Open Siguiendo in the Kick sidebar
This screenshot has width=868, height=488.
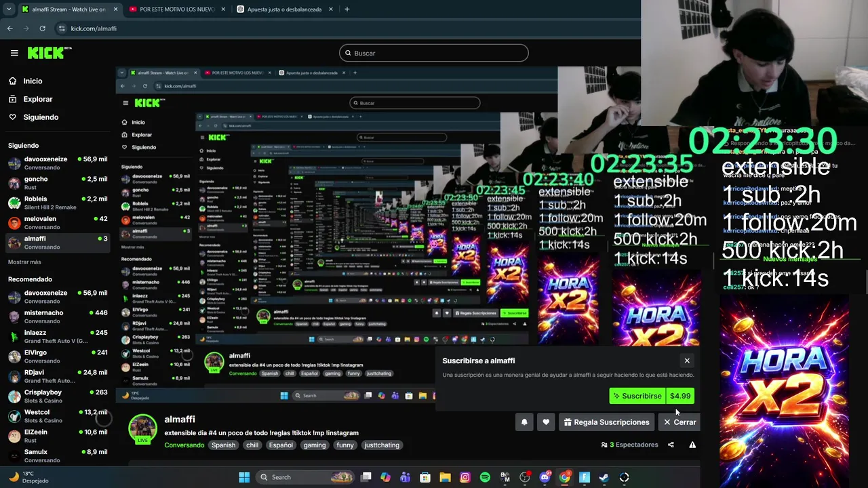tap(41, 117)
